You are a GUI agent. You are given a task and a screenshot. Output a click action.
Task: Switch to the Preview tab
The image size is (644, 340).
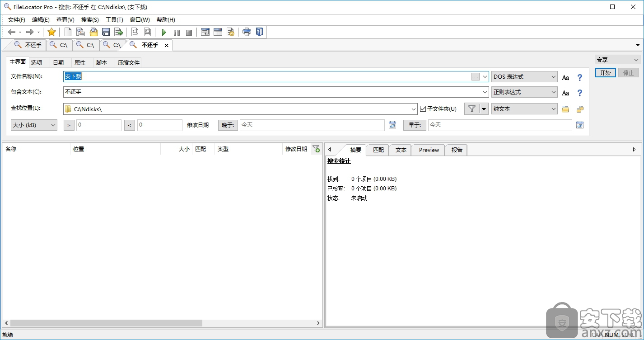click(x=429, y=150)
